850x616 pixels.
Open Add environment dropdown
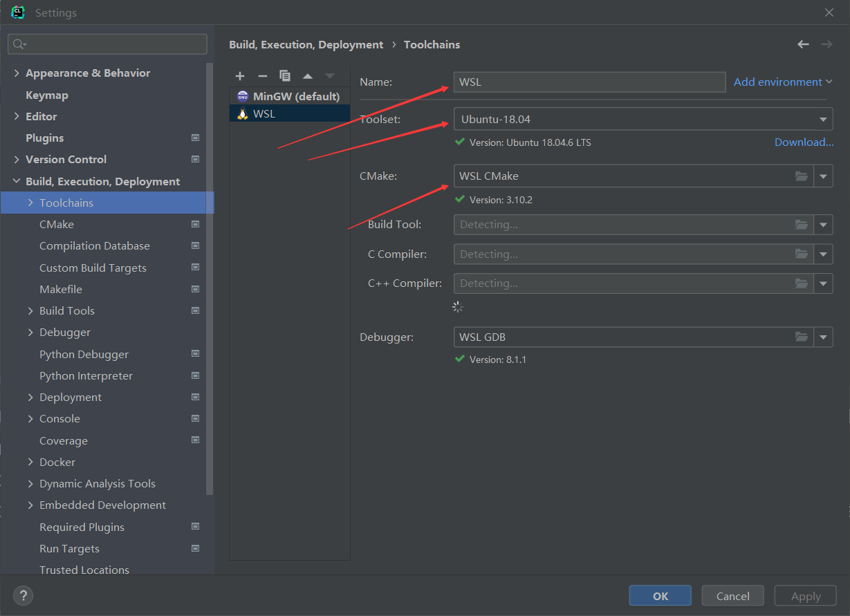783,82
